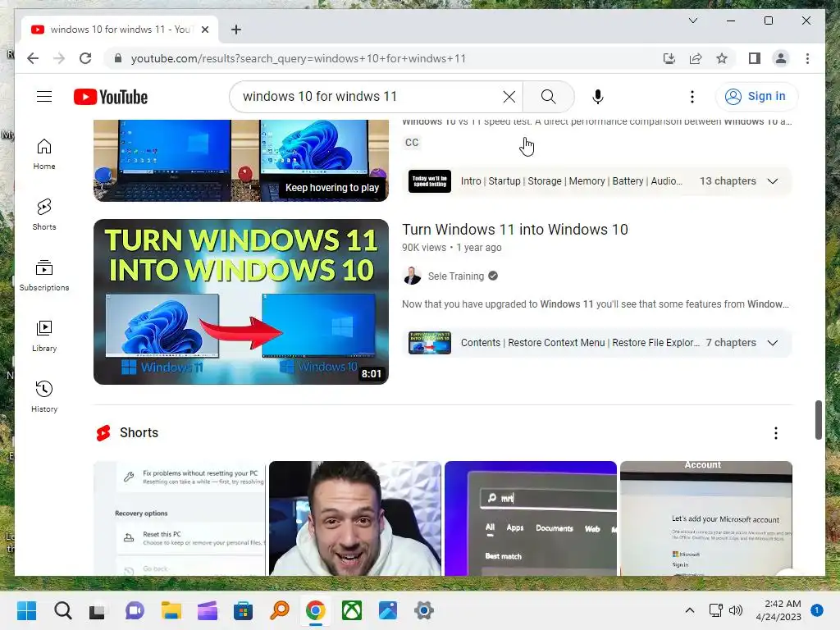Expand the 13 chapters list
Screen dimensions: 840x630
pyautogui.click(x=772, y=181)
